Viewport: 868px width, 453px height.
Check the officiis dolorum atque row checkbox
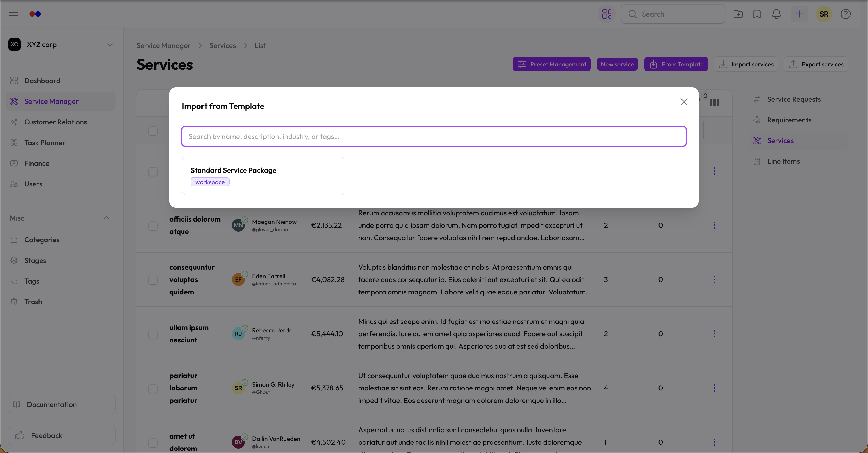point(153,226)
